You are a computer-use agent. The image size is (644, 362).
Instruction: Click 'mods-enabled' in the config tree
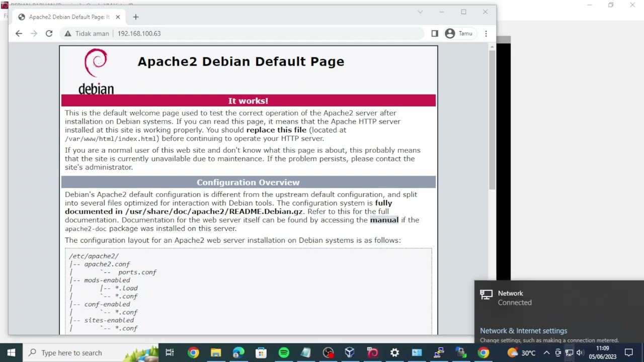coord(107,280)
